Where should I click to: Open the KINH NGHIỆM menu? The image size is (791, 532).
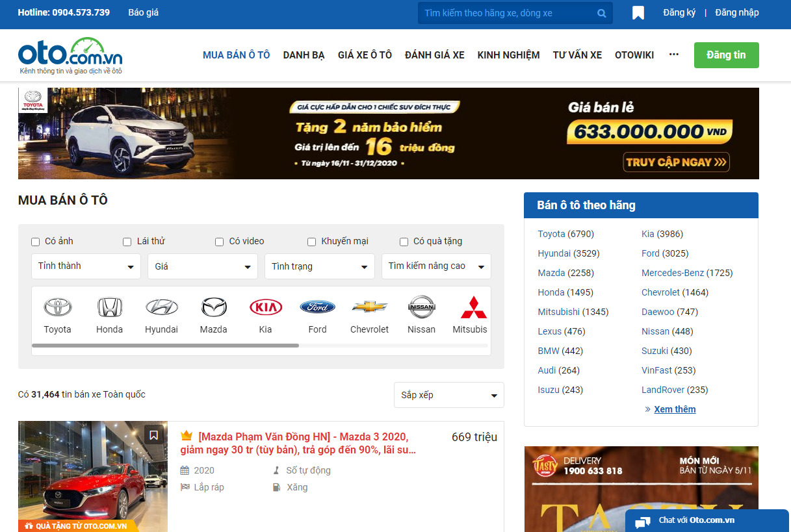click(x=508, y=55)
